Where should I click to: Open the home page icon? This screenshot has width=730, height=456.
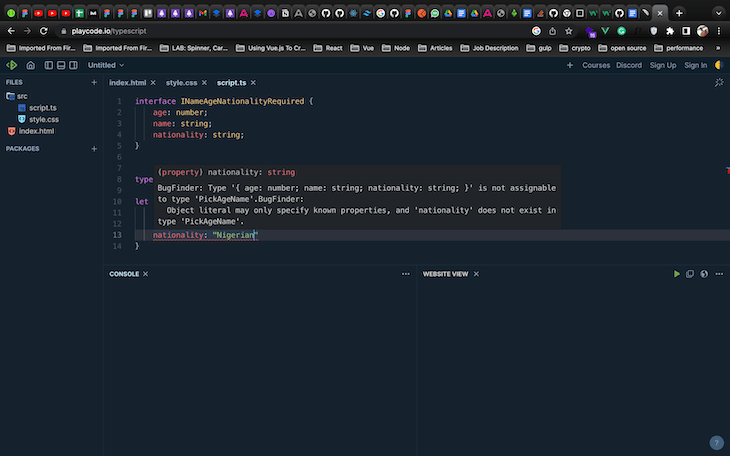point(31,65)
